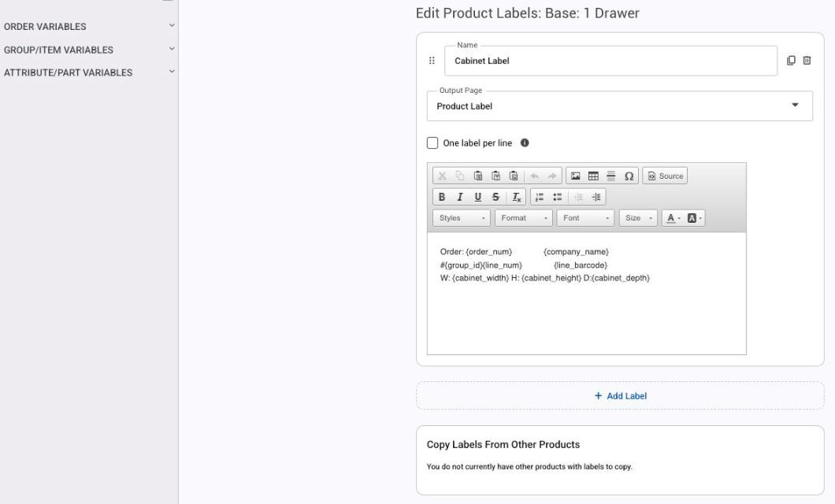Open the Output Page dropdown
Image resolution: width=835 pixels, height=504 pixels.
[619, 106]
